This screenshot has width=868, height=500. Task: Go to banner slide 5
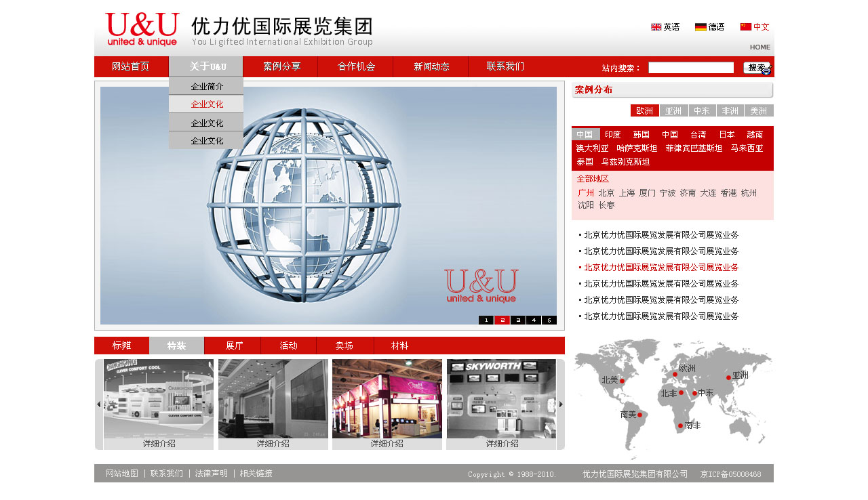[x=549, y=320]
